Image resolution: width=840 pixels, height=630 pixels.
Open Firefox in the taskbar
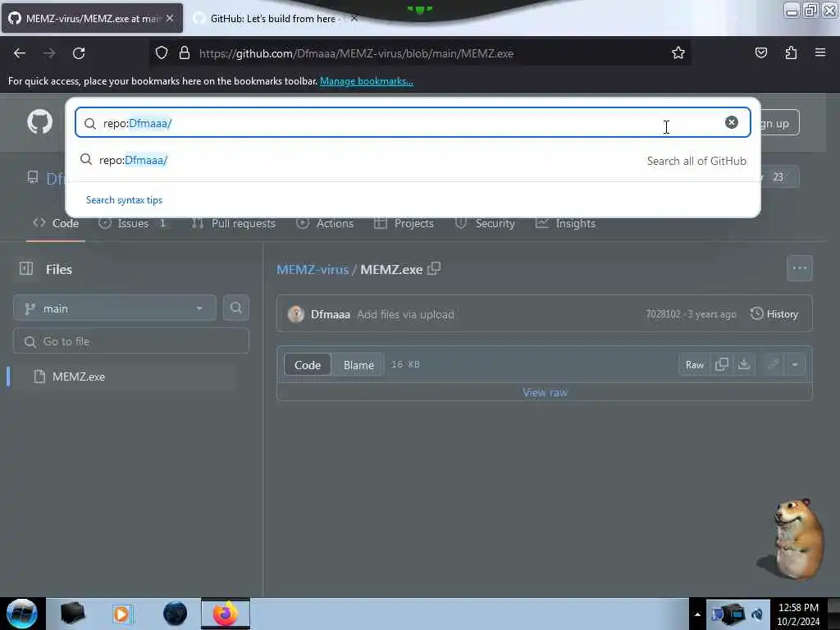226,614
